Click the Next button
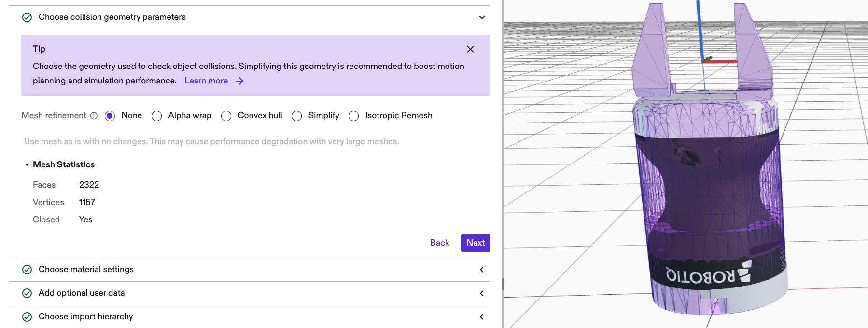Screen dimensions: 868x328 (476, 243)
